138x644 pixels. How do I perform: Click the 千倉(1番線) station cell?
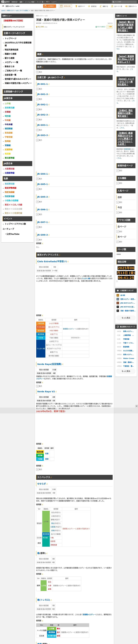[x=54, y=338]
